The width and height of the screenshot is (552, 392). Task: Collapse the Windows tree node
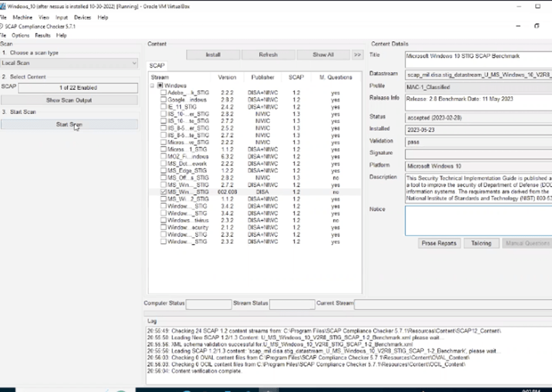(x=152, y=85)
